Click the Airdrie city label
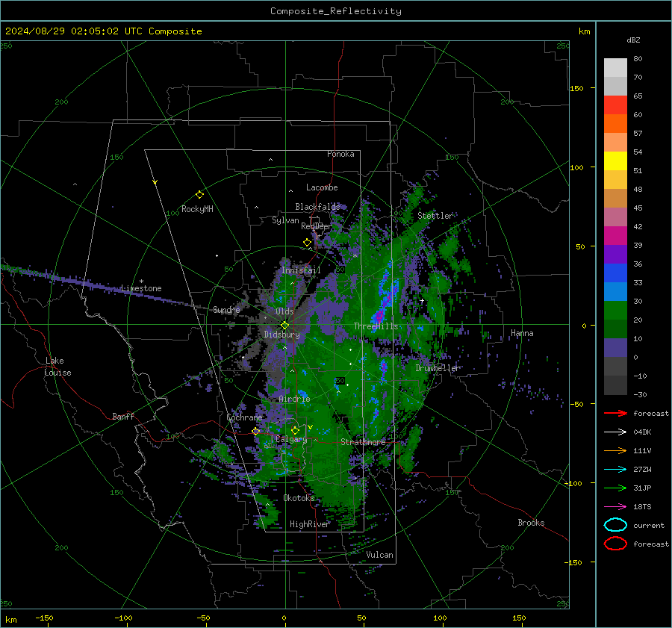 [294, 399]
